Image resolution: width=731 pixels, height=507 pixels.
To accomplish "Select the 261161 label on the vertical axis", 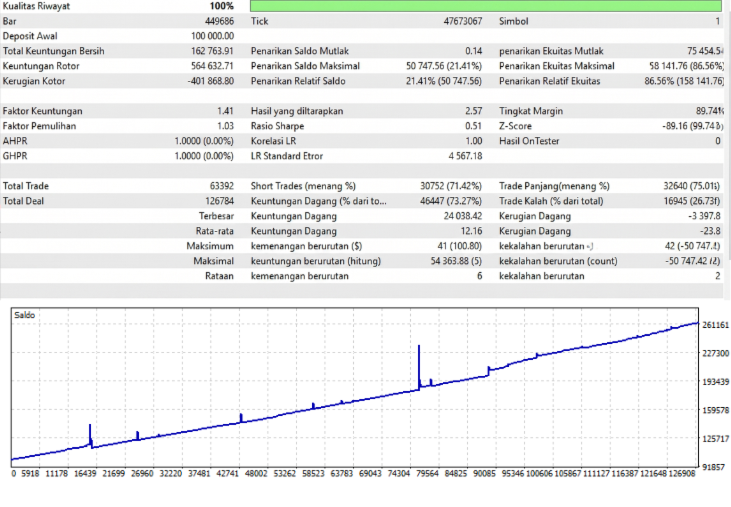I will pyautogui.click(x=715, y=325).
